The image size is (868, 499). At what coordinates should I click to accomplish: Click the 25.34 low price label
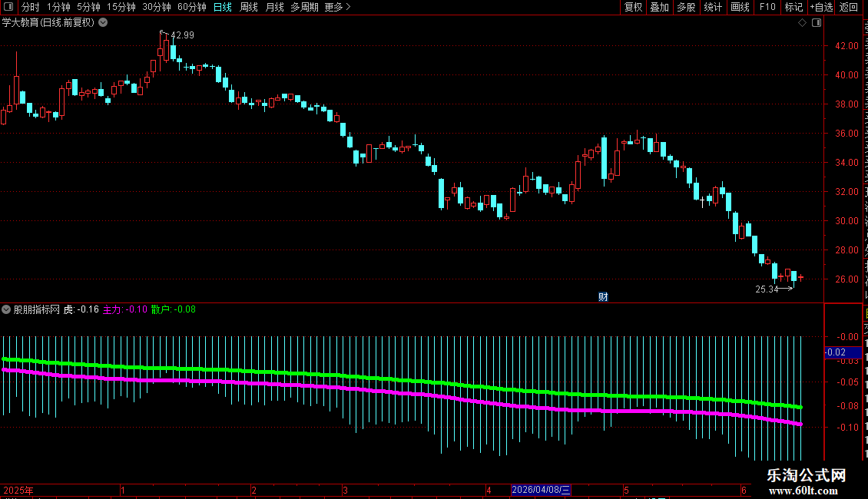767,289
